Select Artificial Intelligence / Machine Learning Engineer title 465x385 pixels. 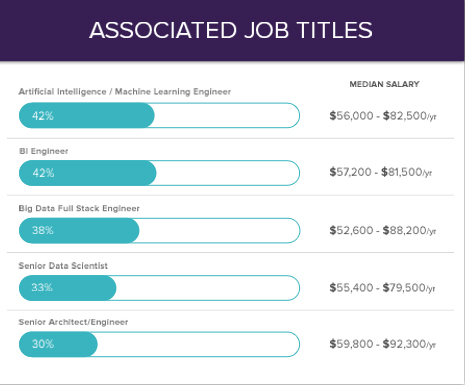pyautogui.click(x=125, y=92)
